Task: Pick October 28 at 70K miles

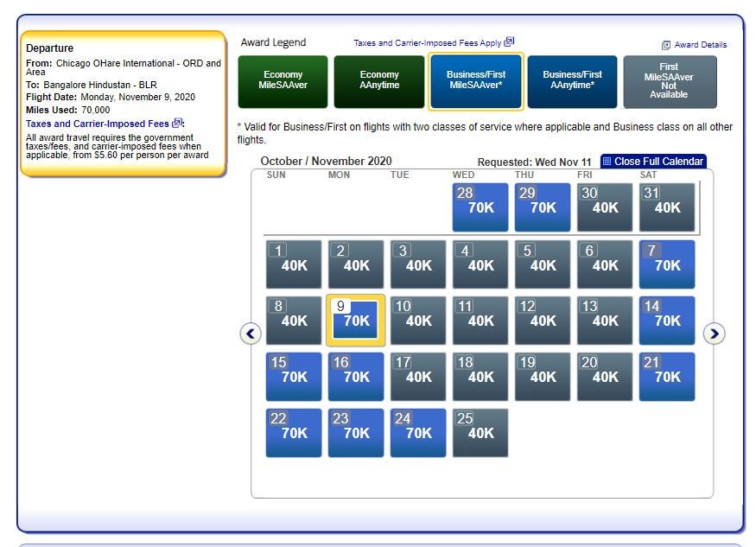Action: (480, 207)
